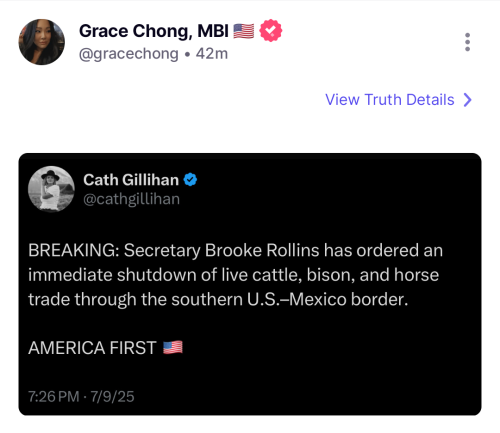Click the Cath Gillihan display name
This screenshot has width=500, height=433.
pos(131,180)
